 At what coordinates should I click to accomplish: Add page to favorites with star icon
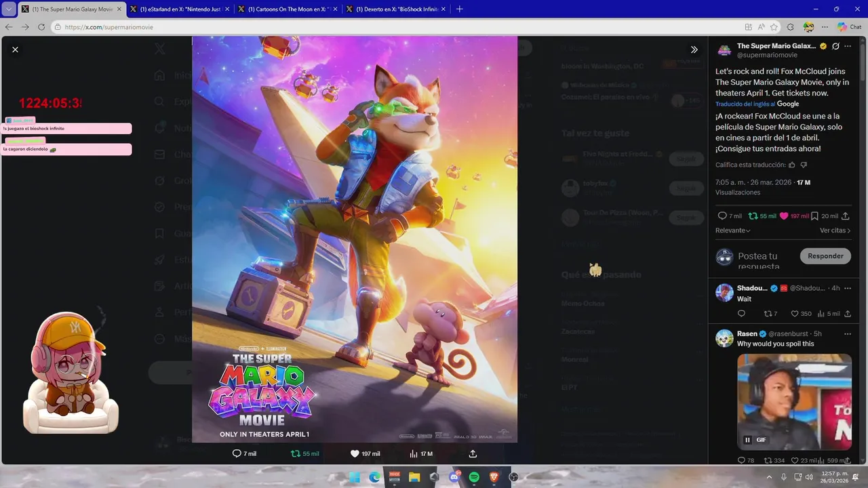774,27
